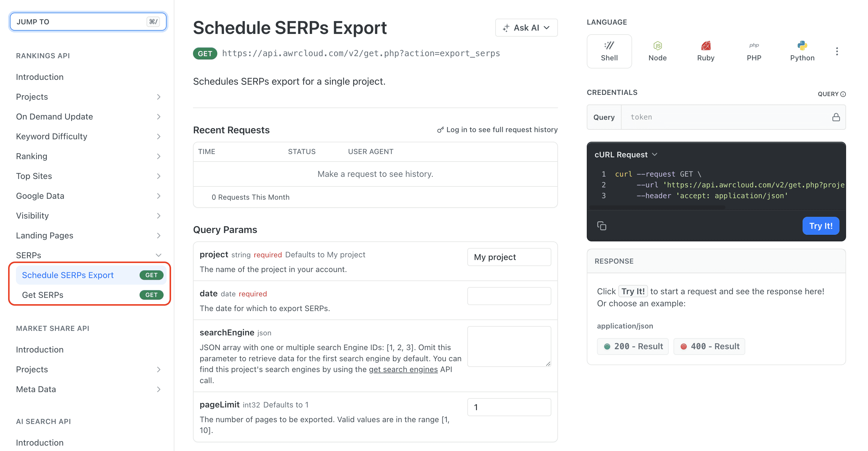Image resolution: width=868 pixels, height=451 pixels.
Task: Click the Try It! button
Action: pos(821,225)
